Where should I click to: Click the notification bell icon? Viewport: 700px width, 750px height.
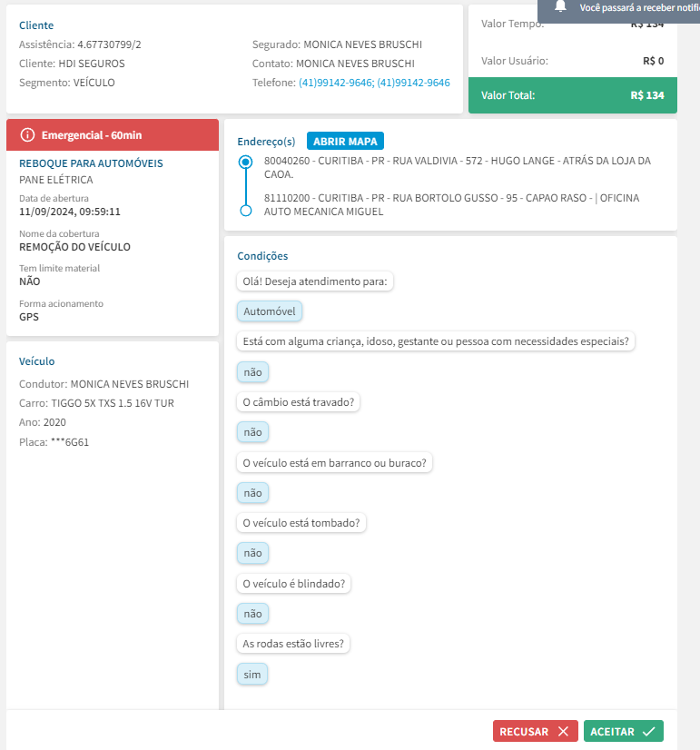(x=561, y=6)
